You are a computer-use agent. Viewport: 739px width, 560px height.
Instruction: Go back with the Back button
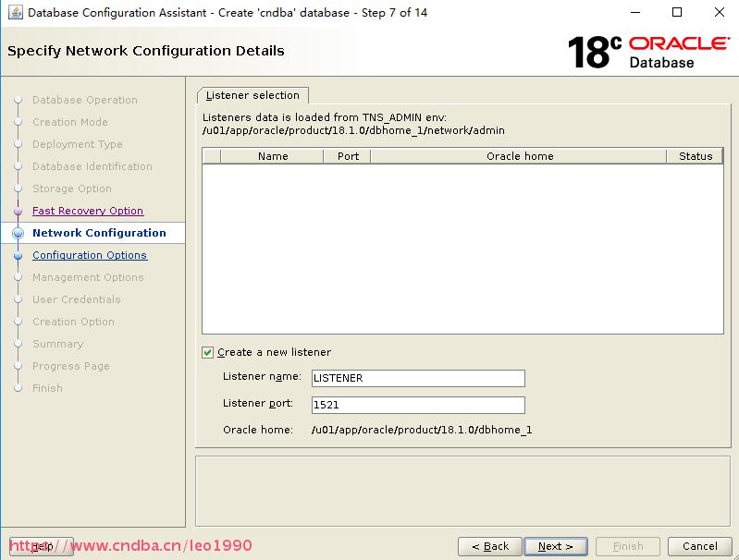pos(490,546)
